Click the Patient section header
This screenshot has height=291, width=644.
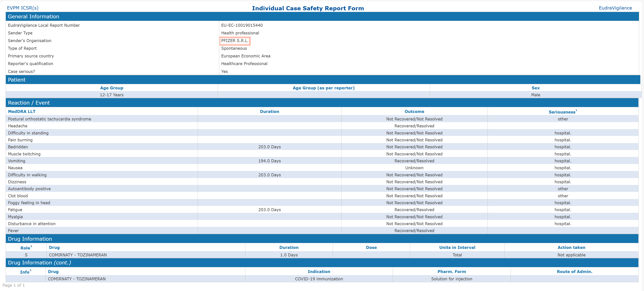pos(323,80)
